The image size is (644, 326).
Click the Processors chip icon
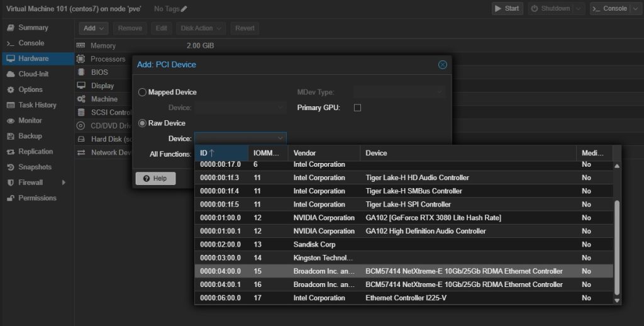point(81,59)
